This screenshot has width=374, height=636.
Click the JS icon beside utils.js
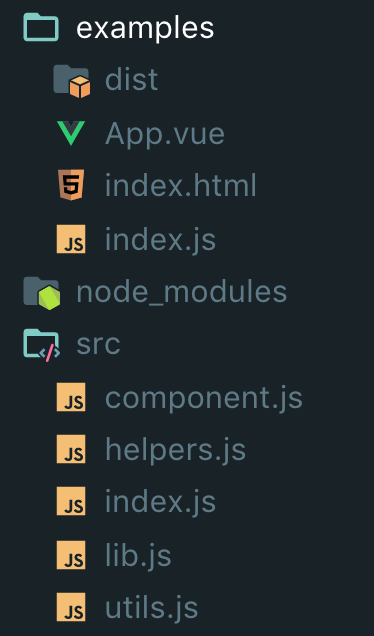[x=71, y=607]
